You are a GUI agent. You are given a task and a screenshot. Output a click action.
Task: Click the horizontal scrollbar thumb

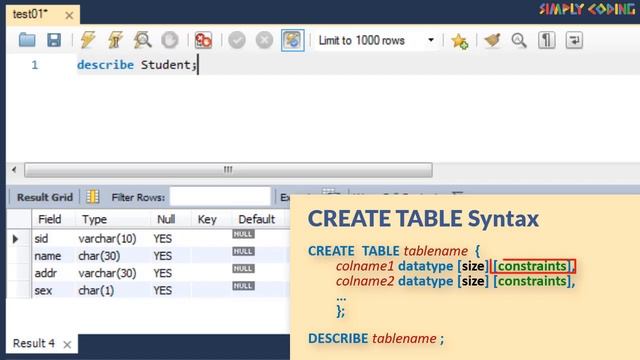tap(228, 170)
